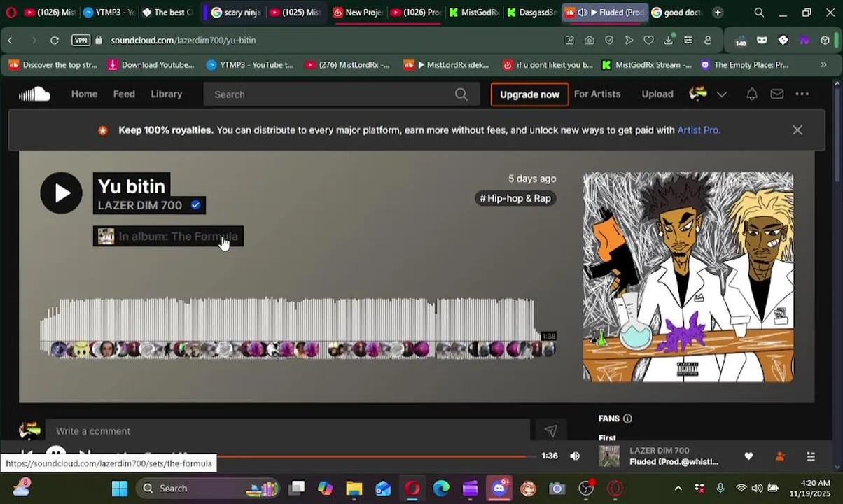Image resolution: width=843 pixels, height=504 pixels.
Task: Reload the page
Action: pyautogui.click(x=55, y=41)
